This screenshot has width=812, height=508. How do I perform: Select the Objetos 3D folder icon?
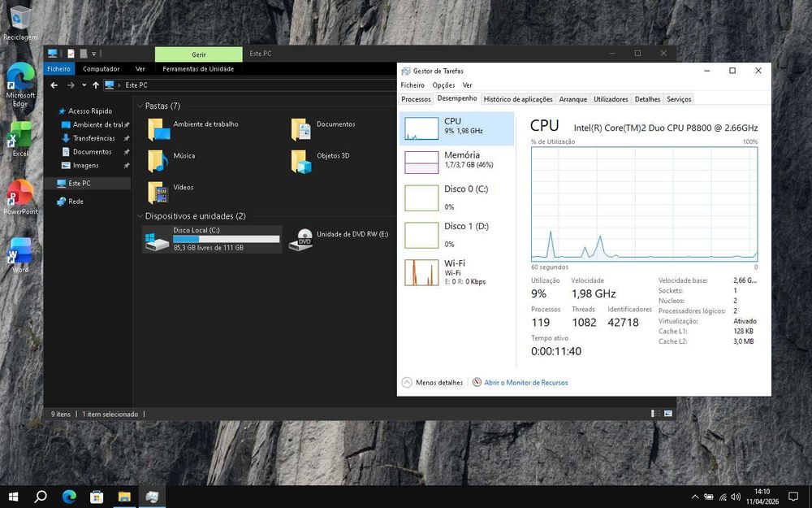coord(301,161)
